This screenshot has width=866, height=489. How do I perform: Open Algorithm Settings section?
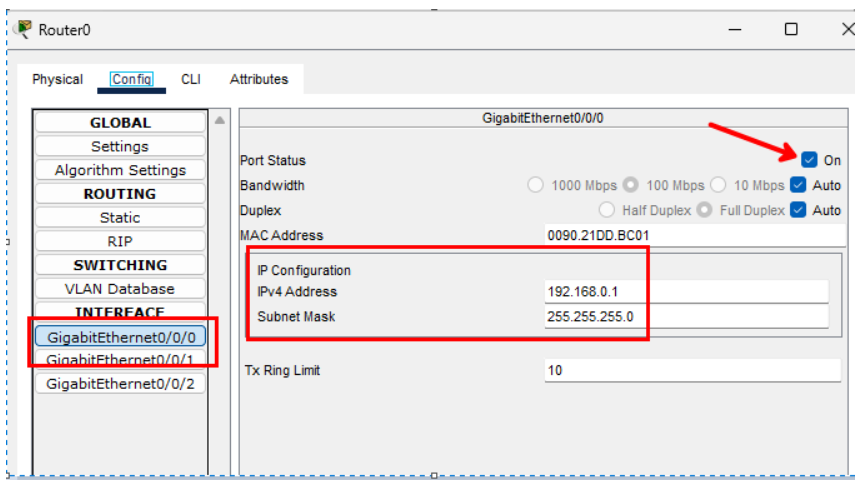click(x=120, y=170)
